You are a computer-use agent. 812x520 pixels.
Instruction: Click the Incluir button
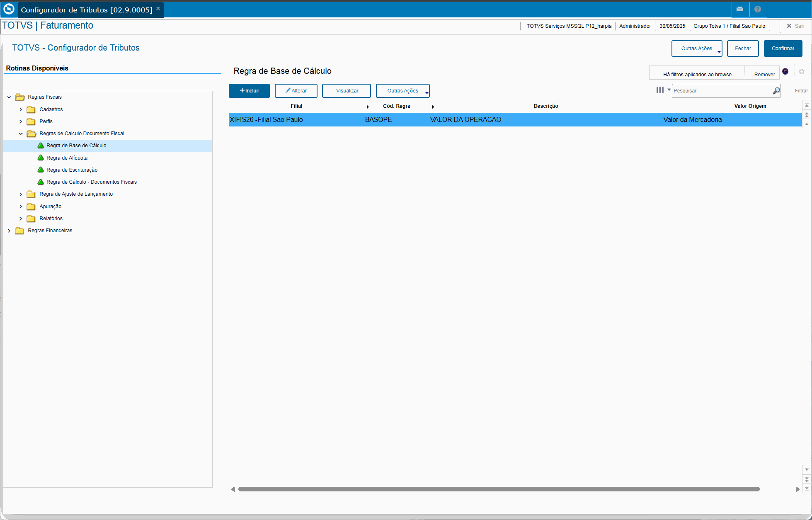click(x=249, y=91)
